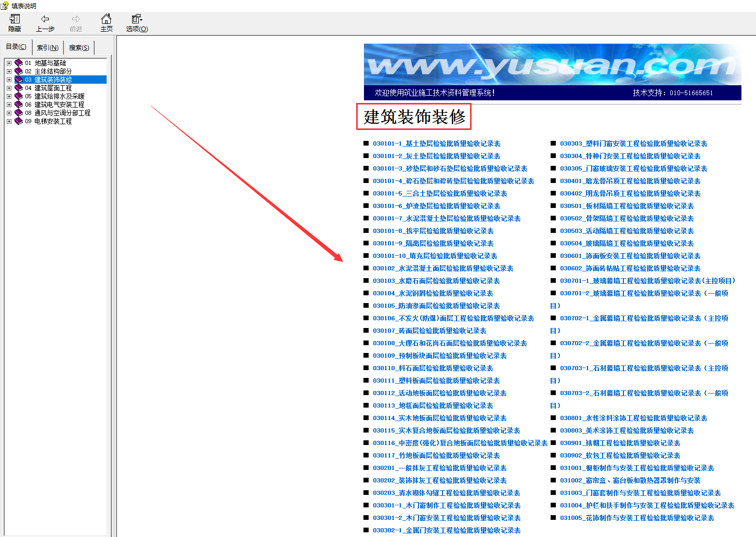Open link 030401 暗龙骨吊顶工程检验批质量验收记录表
The image size is (756, 537).
630,181
